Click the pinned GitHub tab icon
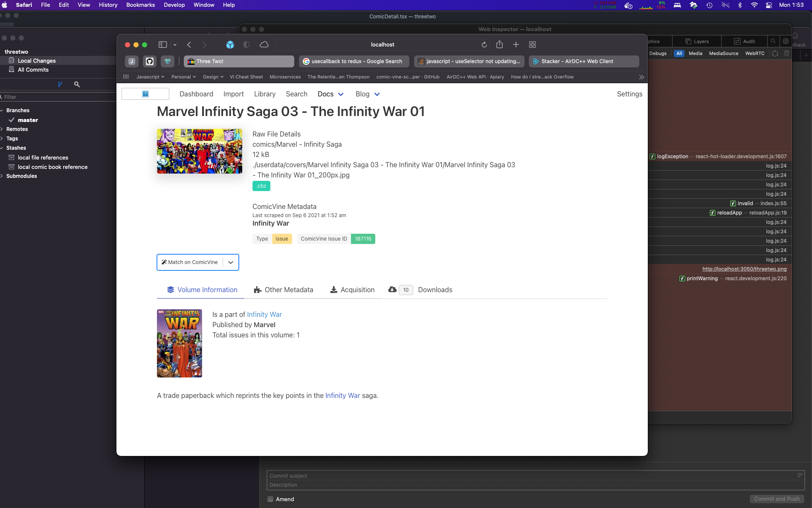This screenshot has height=508, width=812. (x=150, y=61)
